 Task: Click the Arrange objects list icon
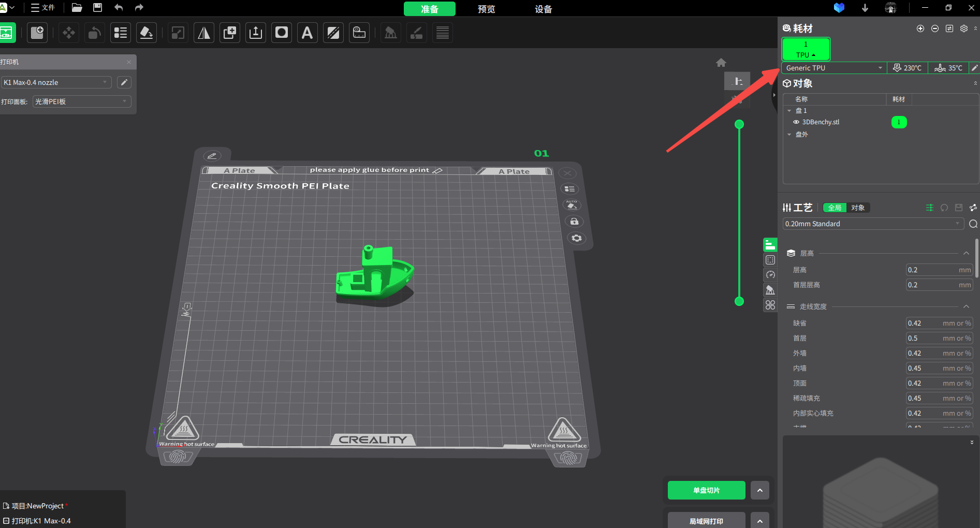[121, 33]
